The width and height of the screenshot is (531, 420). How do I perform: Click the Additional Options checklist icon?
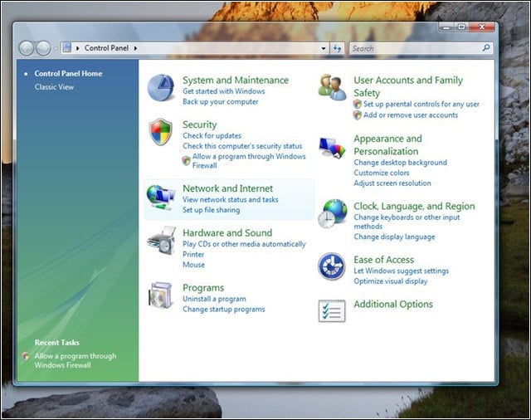(332, 311)
